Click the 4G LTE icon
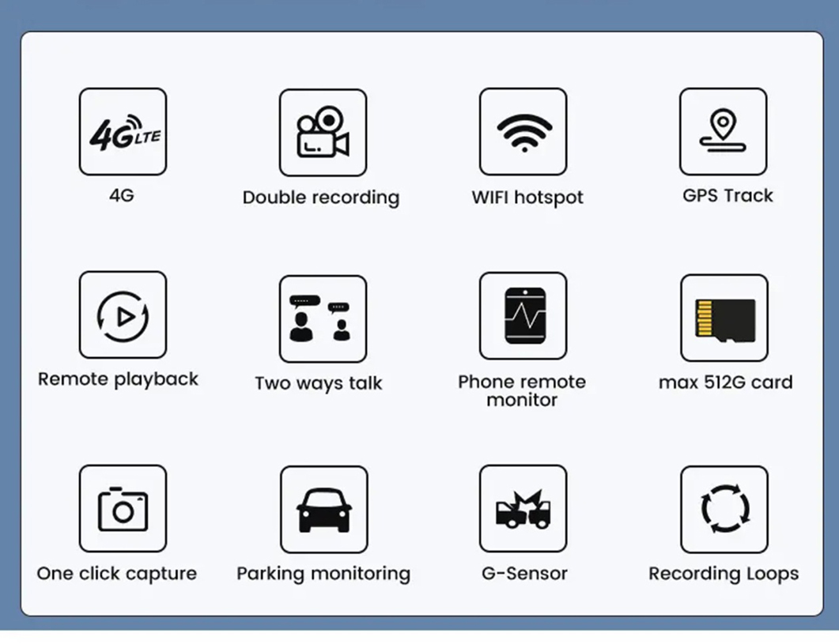 123,132
